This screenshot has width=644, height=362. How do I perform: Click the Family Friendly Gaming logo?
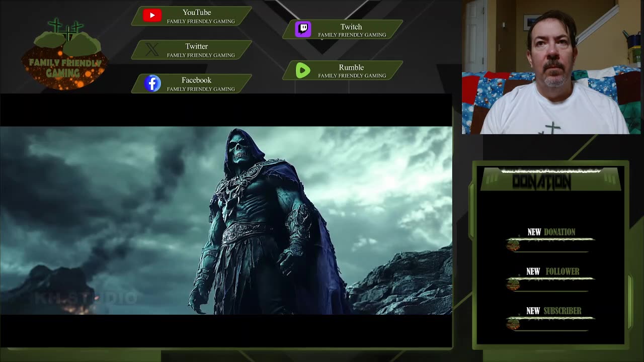click(x=64, y=54)
